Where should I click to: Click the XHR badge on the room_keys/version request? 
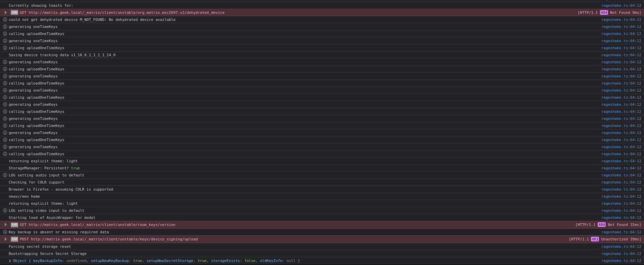[x=14, y=225]
